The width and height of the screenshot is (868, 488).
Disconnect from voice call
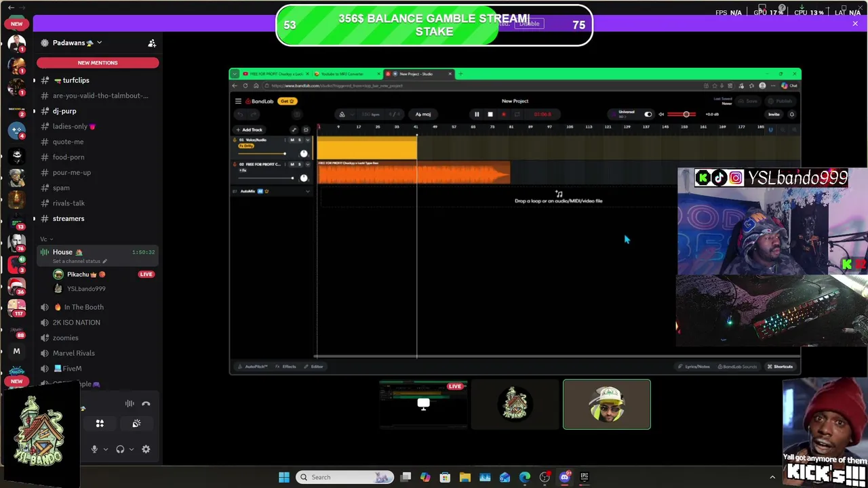click(146, 403)
